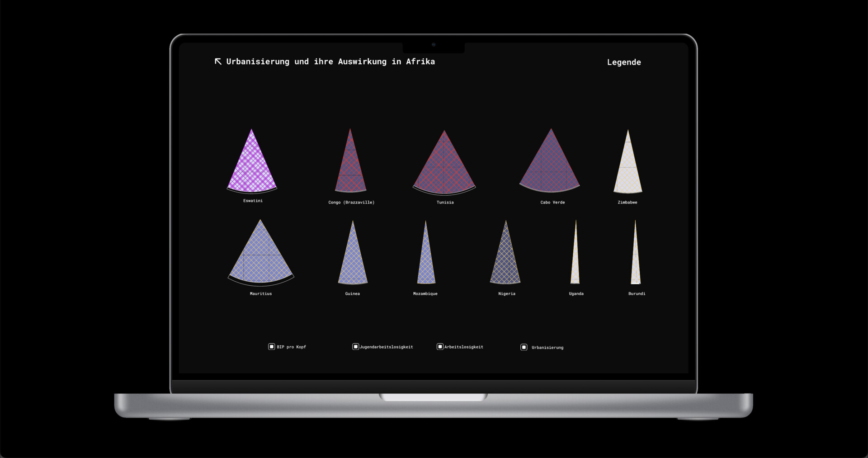Click the back arrow icon beside title
The image size is (868, 458).
[218, 61]
